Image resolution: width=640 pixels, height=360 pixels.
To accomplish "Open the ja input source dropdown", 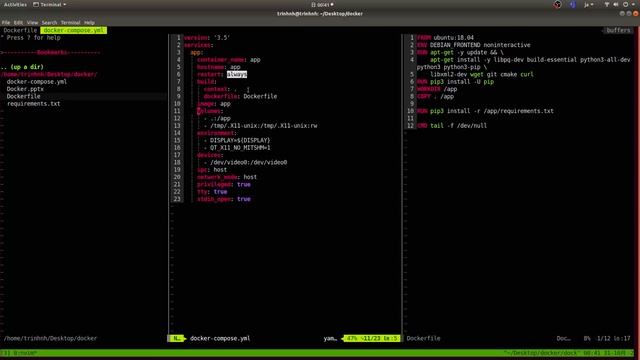I will click(589, 4).
